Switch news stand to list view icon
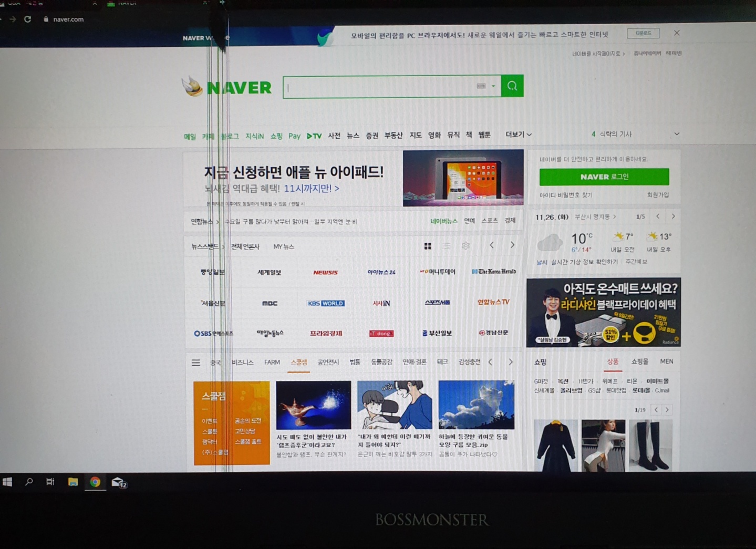Viewport: 756px width, 549px height. click(447, 246)
